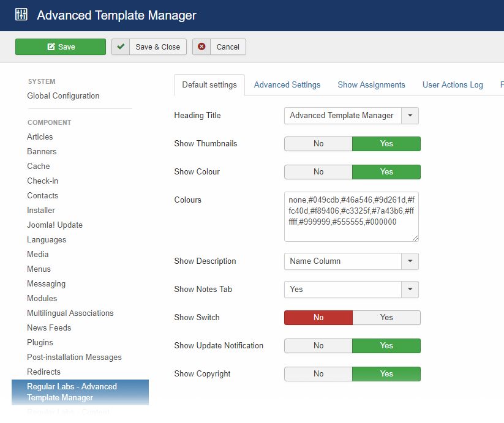Click the Cancel button label
Viewport: 504px width, 423px height.
[x=228, y=47]
